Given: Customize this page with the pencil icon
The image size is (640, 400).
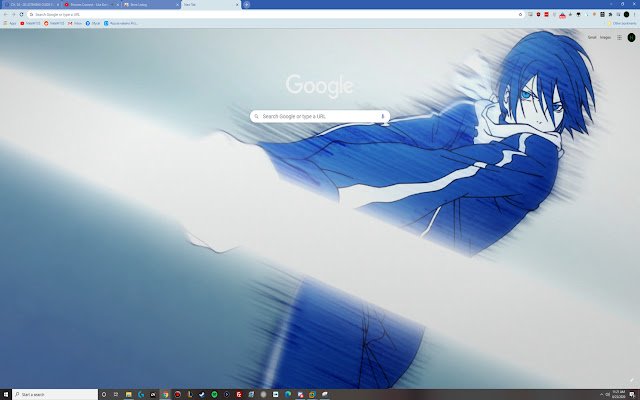Looking at the screenshot, I should 632,380.
